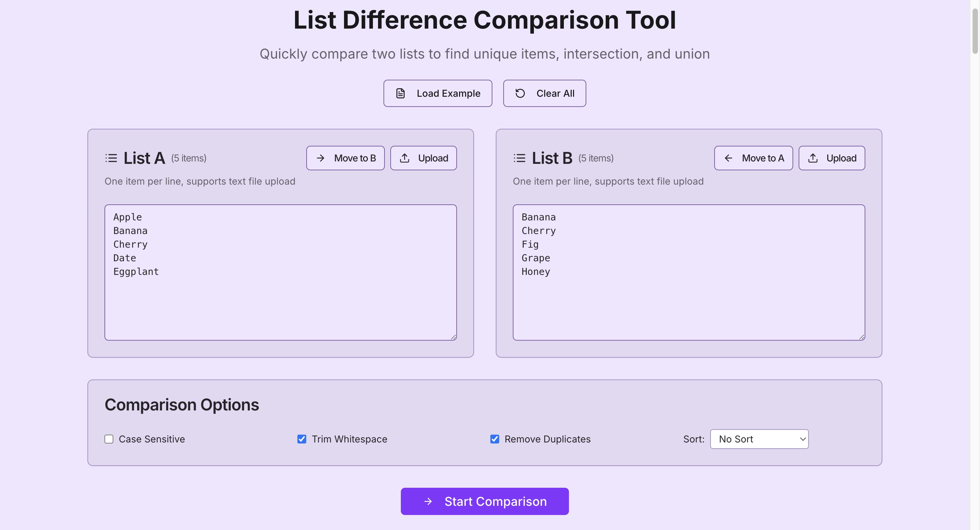Click the arrow icon on Start Comparison

click(428, 501)
